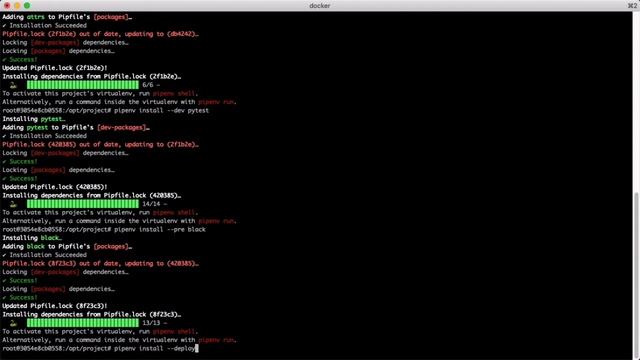This screenshot has height=360, width=640.
Task: Click "Installing dependencies from Pipfile.lock (8f23c3)"
Action: (x=91, y=314)
